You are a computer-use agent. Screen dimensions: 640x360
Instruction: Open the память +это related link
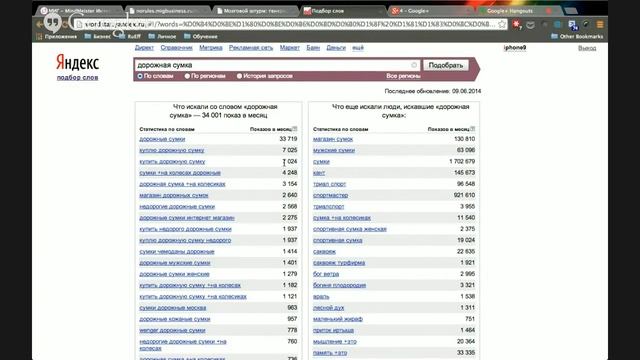pyautogui.click(x=330, y=353)
